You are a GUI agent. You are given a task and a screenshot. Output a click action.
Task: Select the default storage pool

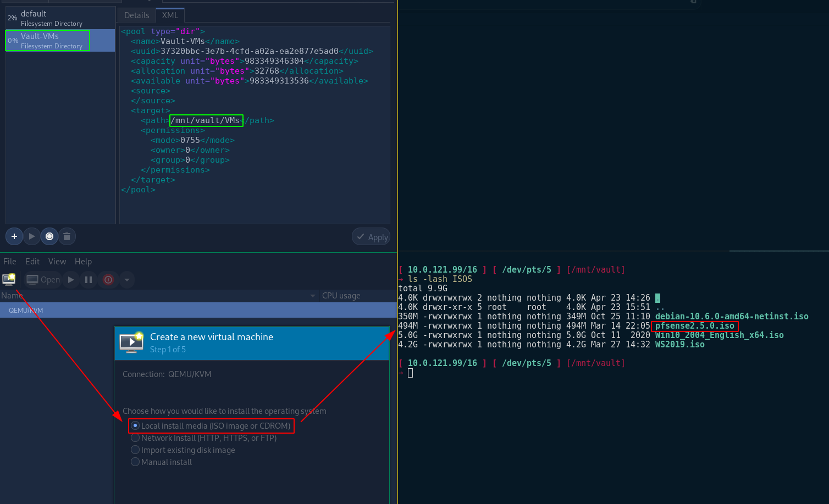pos(60,18)
